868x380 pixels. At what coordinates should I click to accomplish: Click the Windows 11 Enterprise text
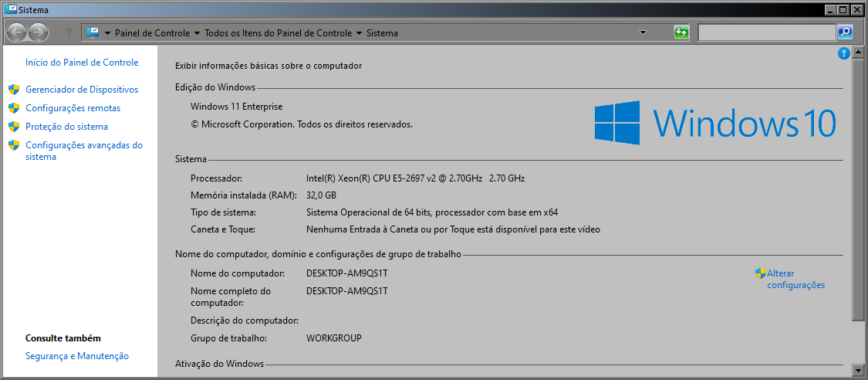236,107
